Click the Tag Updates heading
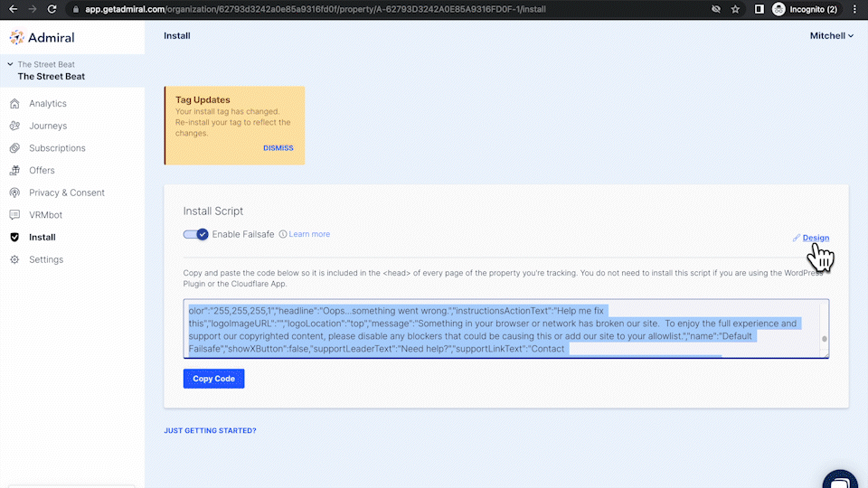868x488 pixels. click(203, 99)
